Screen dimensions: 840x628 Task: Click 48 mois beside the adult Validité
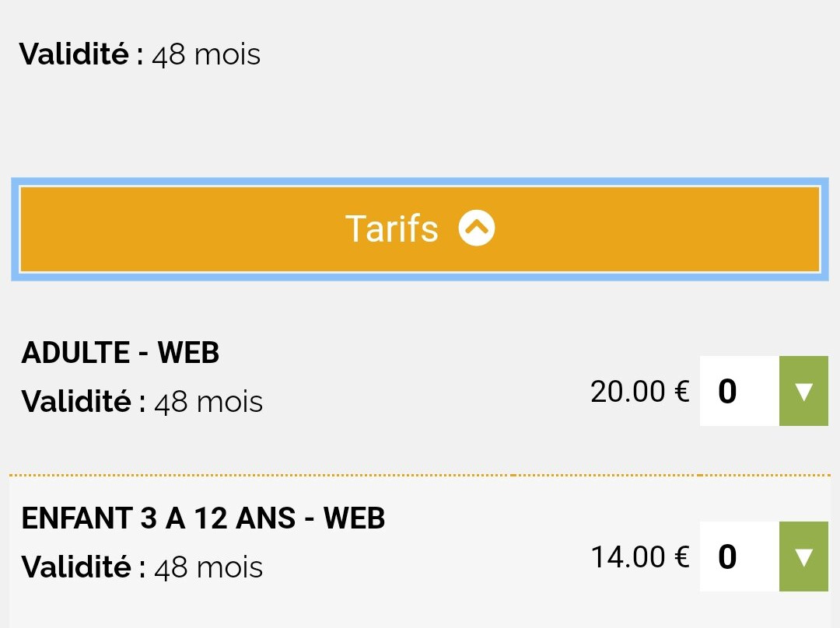208,402
